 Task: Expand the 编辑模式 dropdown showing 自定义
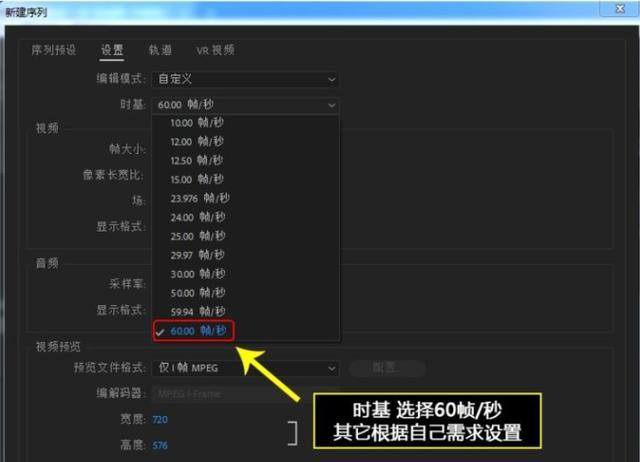245,79
